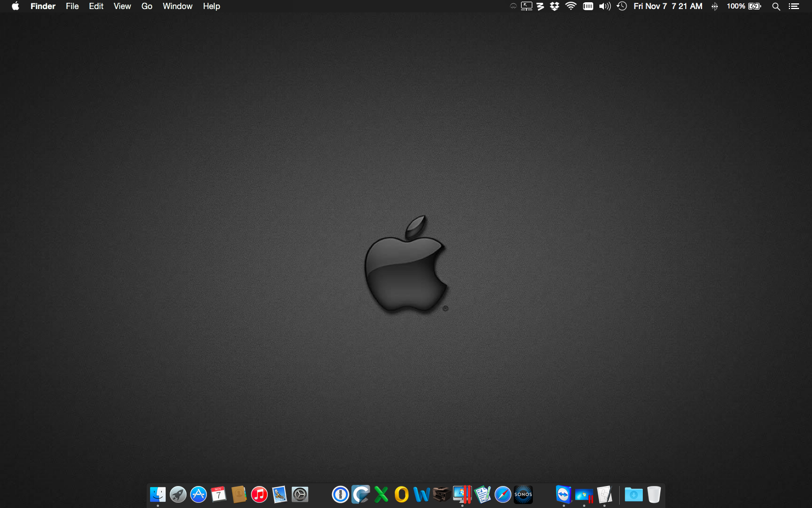The height and width of the screenshot is (508, 812).
Task: Open the Edit menu
Action: point(96,6)
